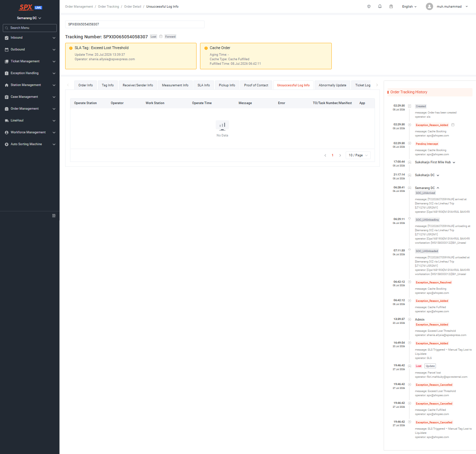476x454 pixels.
Task: Click the LineHaul truck icon
Action: (x=7, y=120)
